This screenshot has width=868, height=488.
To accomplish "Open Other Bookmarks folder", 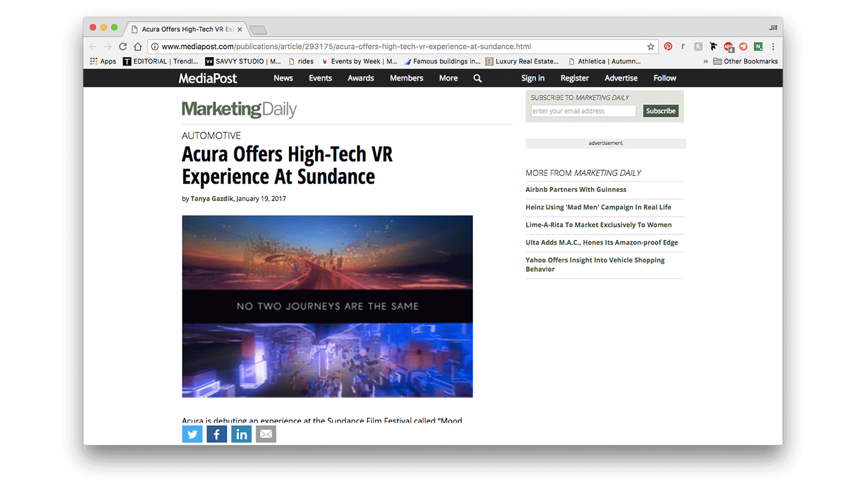I will pyautogui.click(x=745, y=62).
